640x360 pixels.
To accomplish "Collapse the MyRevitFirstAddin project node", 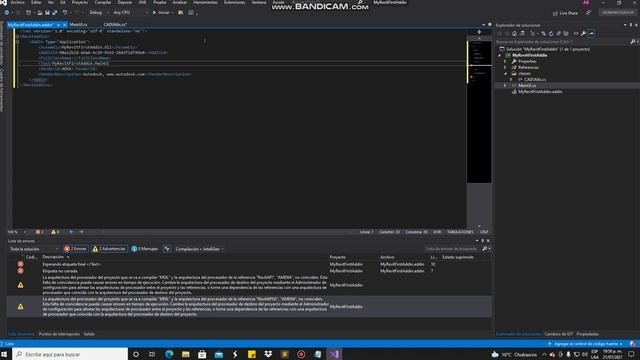I will click(x=500, y=55).
